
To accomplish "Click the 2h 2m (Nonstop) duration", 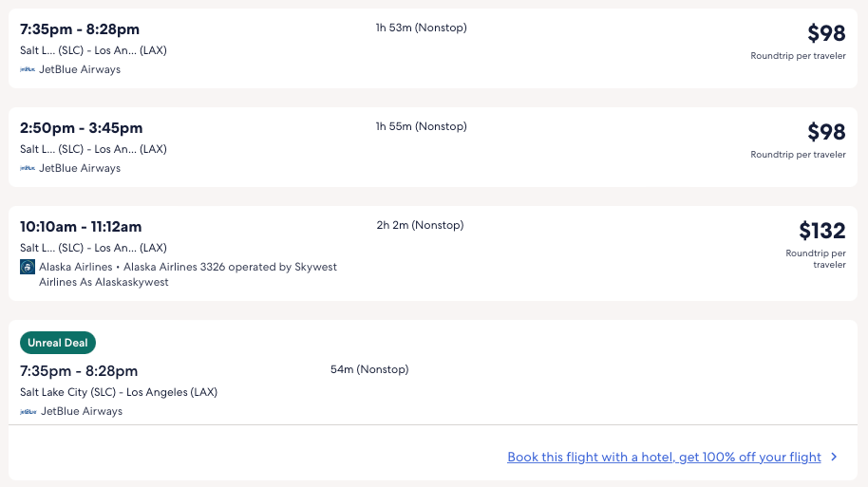I will 420,225.
